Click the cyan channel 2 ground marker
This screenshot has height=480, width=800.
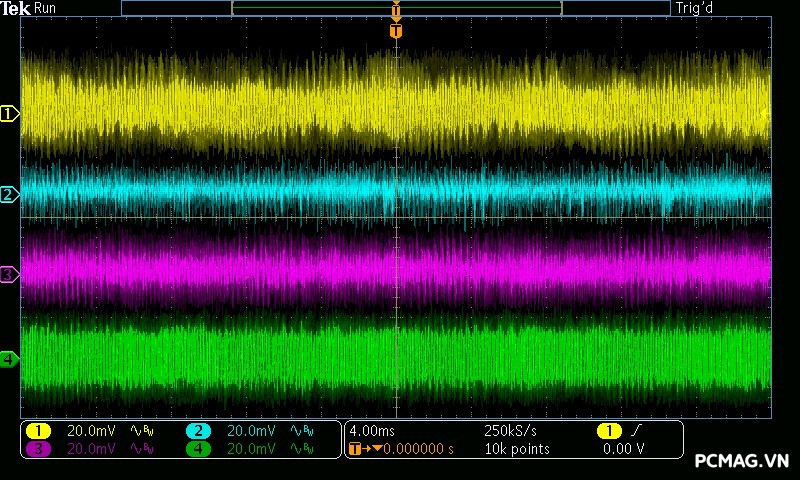(x=9, y=194)
